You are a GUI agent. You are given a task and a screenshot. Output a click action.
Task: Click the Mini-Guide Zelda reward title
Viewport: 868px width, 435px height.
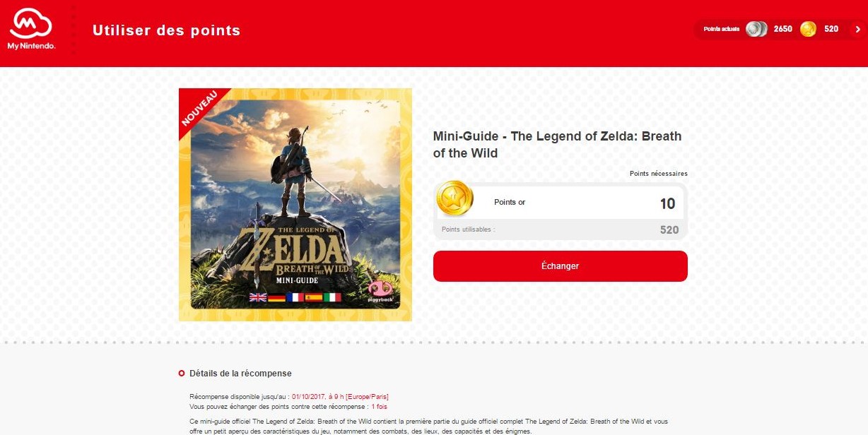coord(557,145)
